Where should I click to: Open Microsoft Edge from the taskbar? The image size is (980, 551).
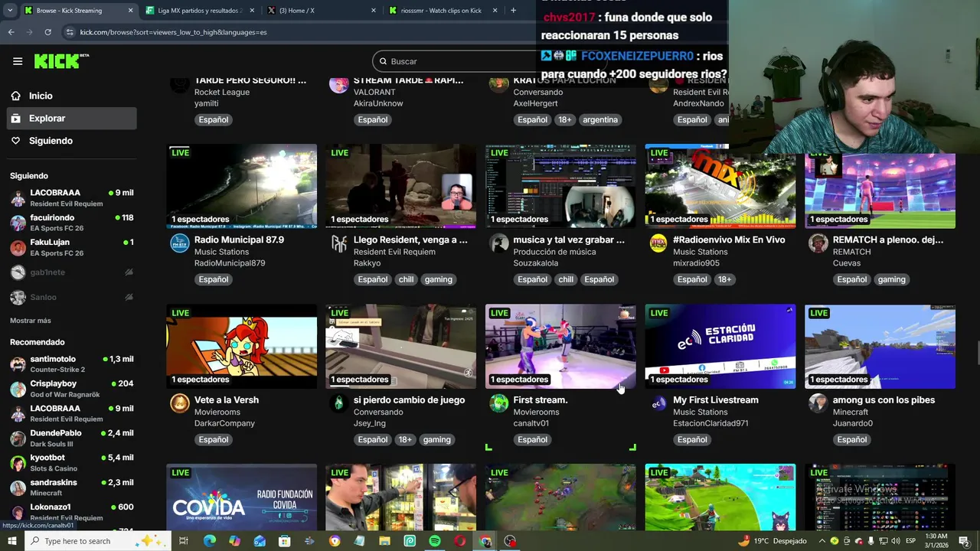tap(210, 541)
